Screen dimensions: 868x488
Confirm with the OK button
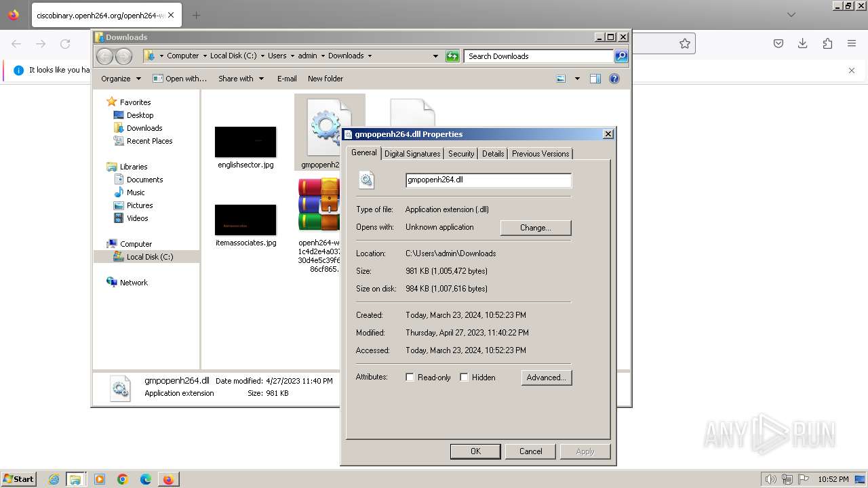(x=475, y=451)
